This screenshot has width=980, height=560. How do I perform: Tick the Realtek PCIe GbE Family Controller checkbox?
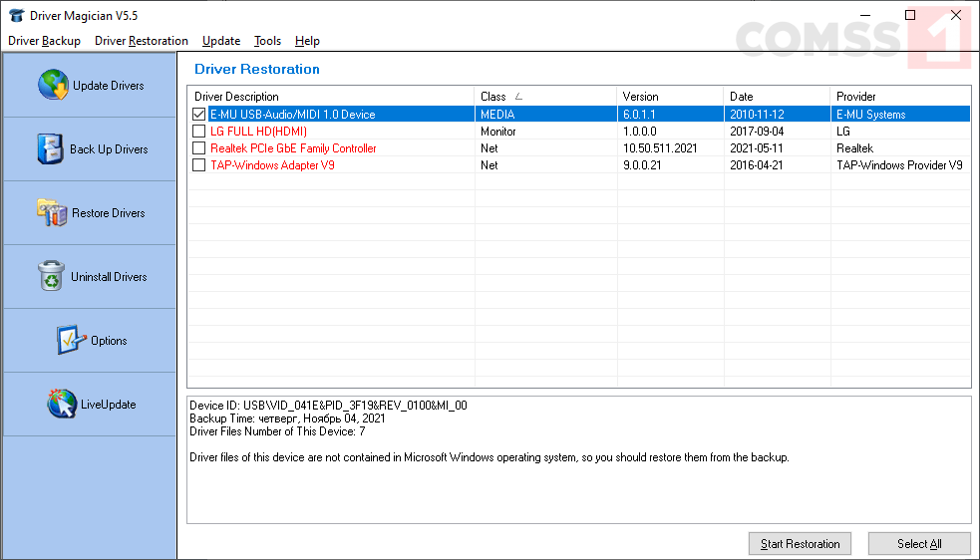(x=198, y=148)
